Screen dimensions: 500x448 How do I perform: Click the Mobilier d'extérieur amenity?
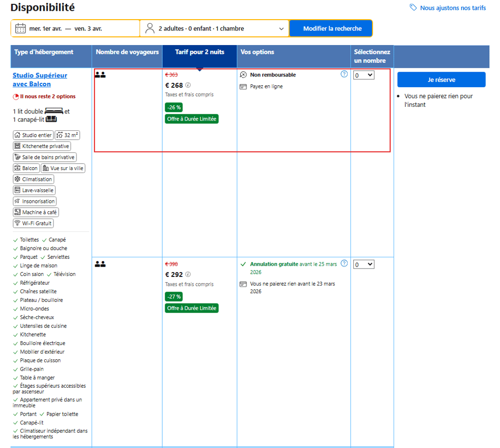tap(42, 352)
